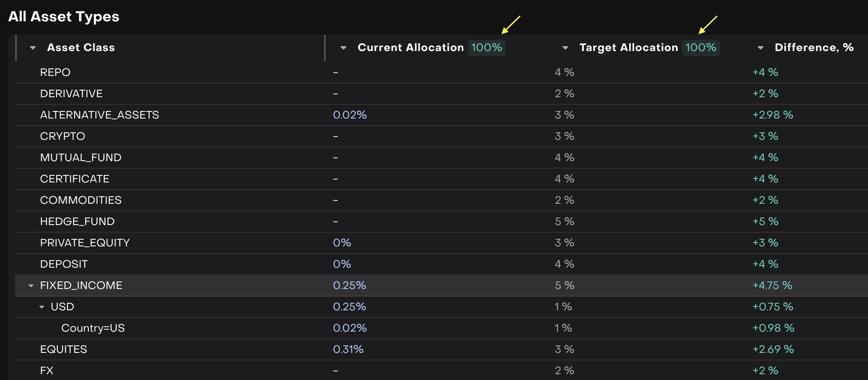
Task: Edit the FX target allocation 2 %
Action: (x=564, y=371)
